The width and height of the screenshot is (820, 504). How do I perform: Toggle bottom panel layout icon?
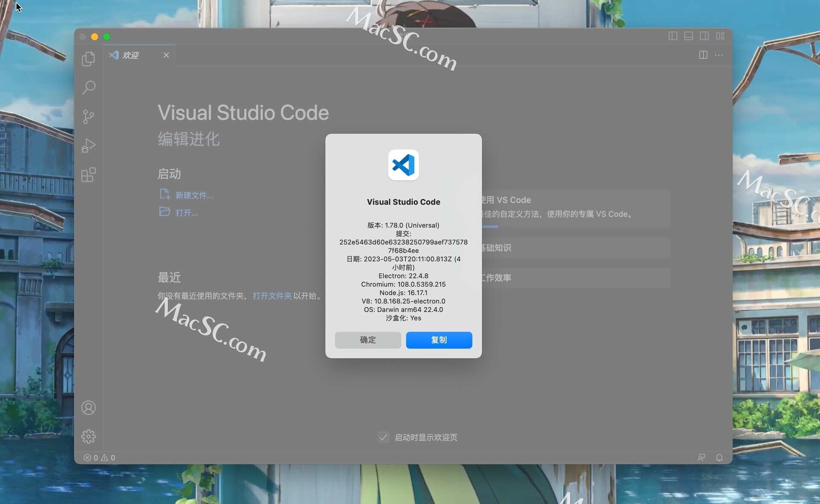pos(688,36)
